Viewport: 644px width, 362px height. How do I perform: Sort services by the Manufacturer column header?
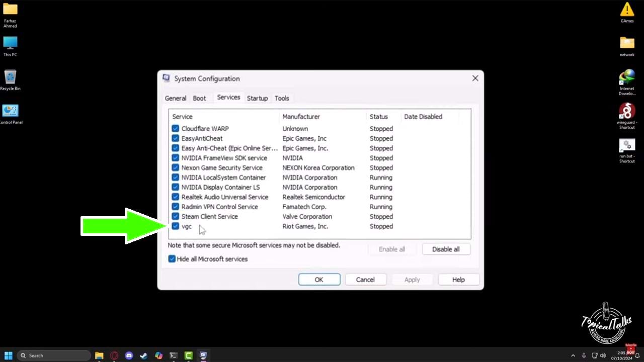[x=301, y=117]
